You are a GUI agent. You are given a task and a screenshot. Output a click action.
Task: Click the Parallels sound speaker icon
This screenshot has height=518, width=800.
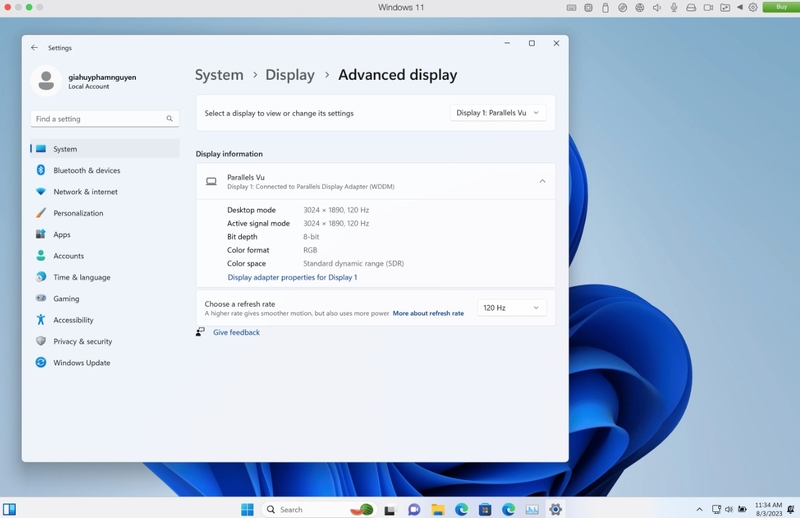tap(657, 8)
